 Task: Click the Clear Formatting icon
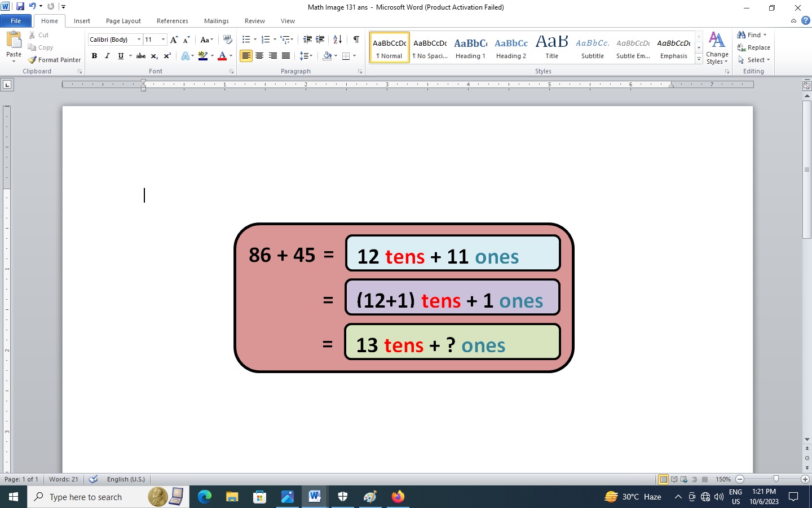click(228, 40)
